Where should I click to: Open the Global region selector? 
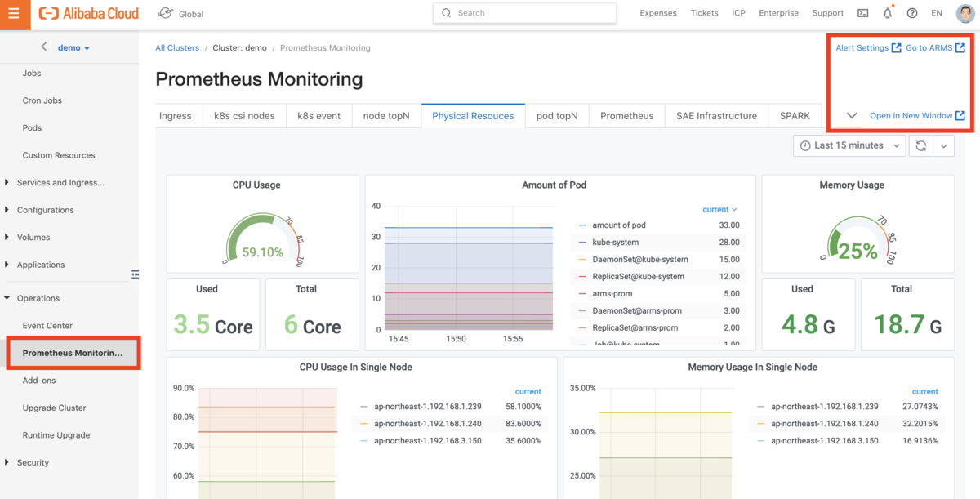180,14
